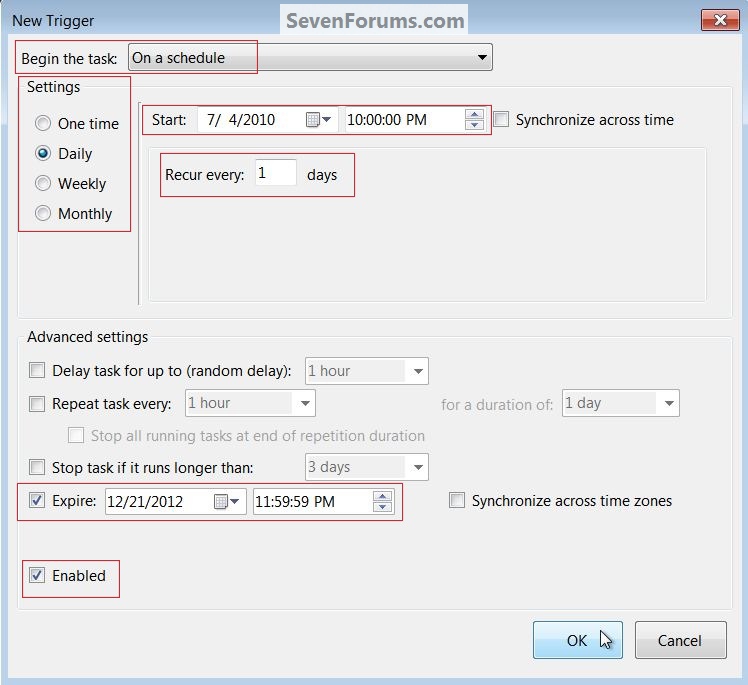This screenshot has height=685, width=748.
Task: Close the New Trigger window
Action: point(720,20)
